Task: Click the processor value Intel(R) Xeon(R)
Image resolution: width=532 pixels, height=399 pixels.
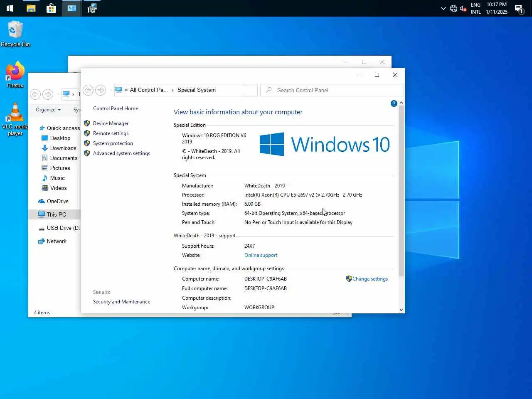Action: click(303, 195)
